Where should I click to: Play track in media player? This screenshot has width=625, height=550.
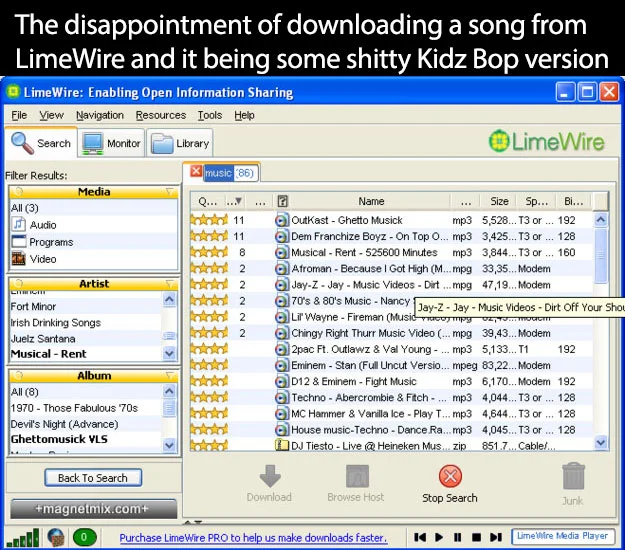[439, 537]
